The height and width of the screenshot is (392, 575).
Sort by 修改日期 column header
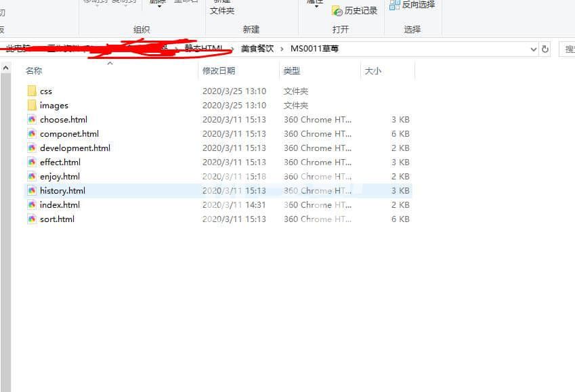coord(219,70)
